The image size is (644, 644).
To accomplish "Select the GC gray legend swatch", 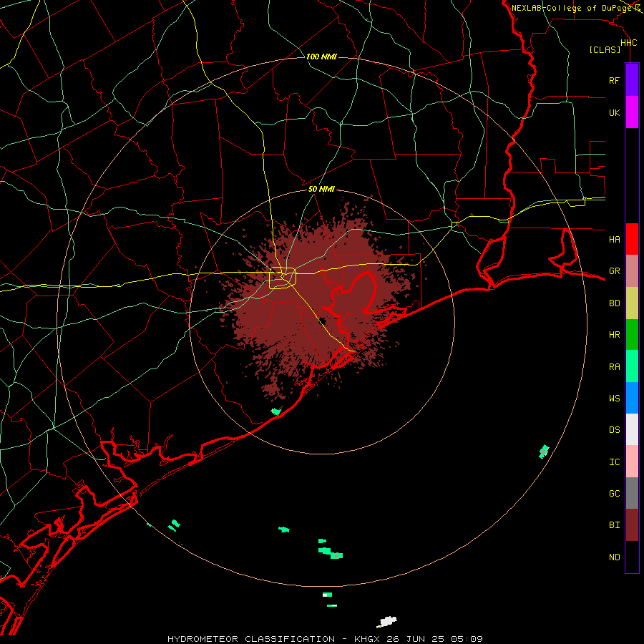I will [632, 493].
